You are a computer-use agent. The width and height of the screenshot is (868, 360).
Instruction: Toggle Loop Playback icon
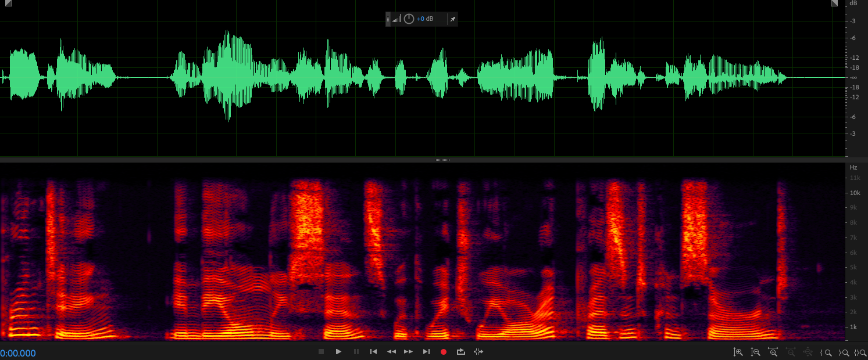461,352
